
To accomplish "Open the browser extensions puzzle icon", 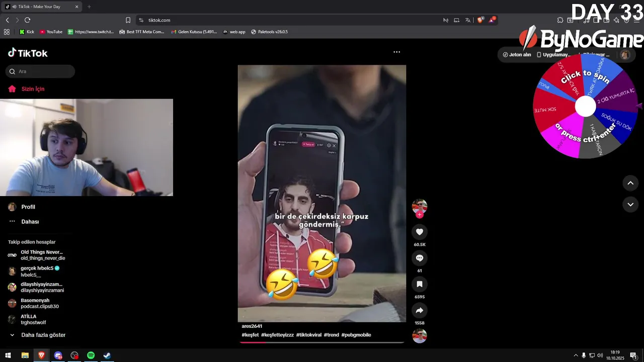I will tap(560, 20).
